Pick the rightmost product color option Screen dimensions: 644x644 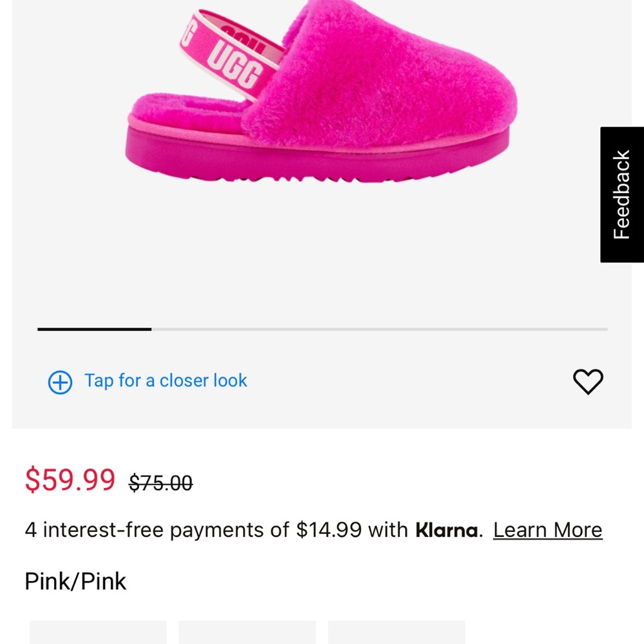[x=397, y=634]
